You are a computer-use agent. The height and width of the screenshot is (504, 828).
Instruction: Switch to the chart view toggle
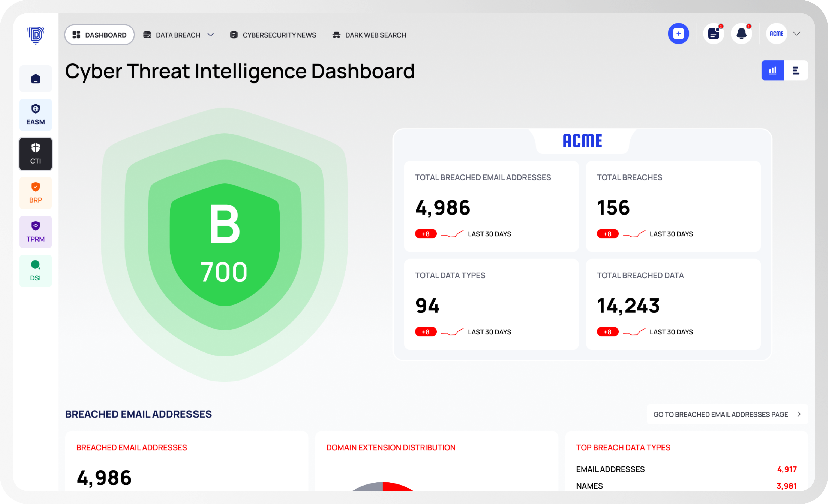point(773,70)
